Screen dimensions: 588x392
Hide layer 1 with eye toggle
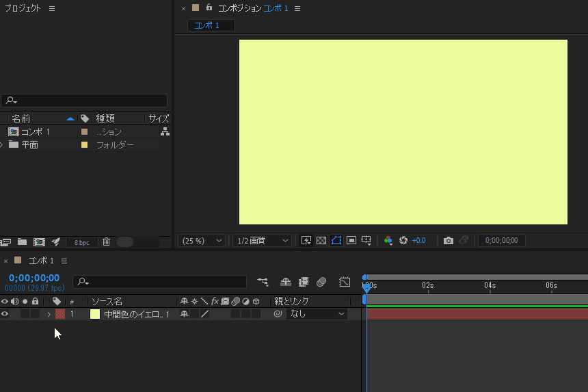click(x=5, y=314)
